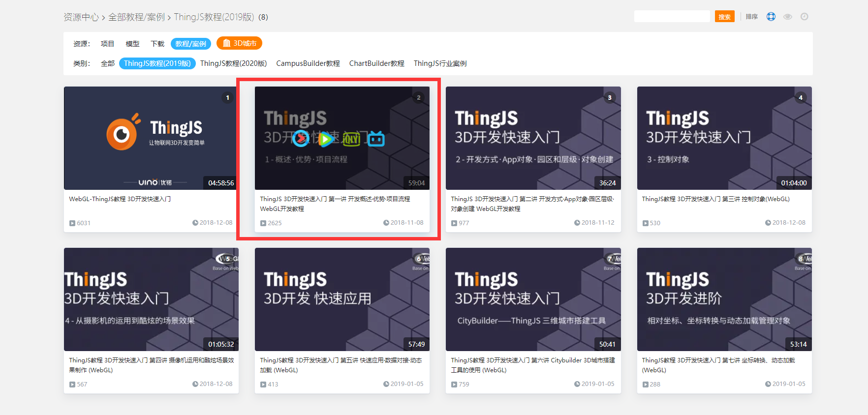Viewport: 868px width, 415px height.
Task: Open title WebGL-ThingJS教程 3D开发快速入门
Action: (x=120, y=199)
